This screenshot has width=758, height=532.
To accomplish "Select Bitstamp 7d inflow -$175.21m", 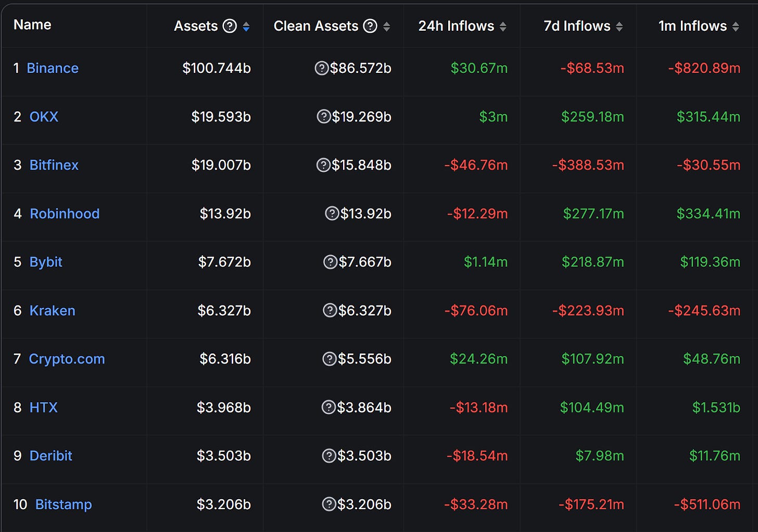I will coord(591,504).
